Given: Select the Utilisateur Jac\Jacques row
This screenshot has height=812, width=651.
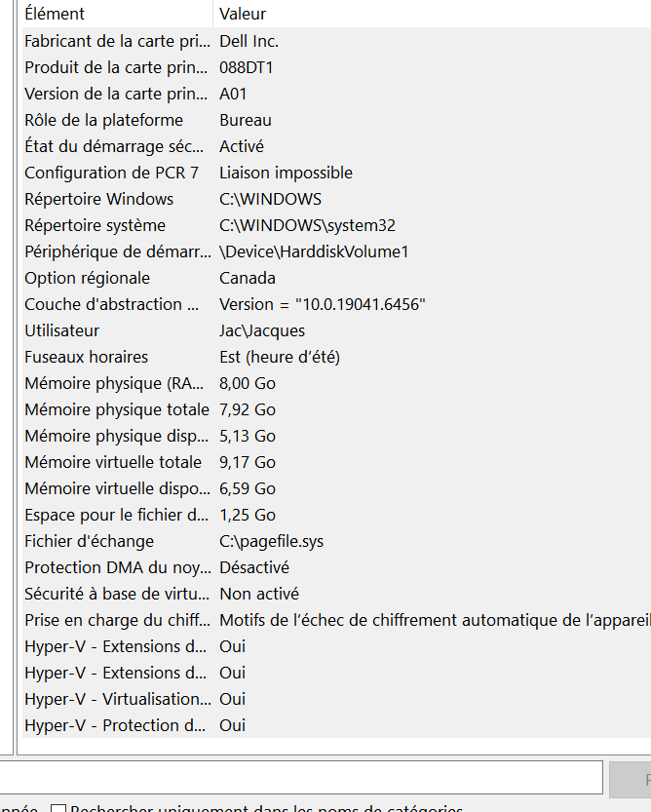Looking at the screenshot, I should 336,330.
